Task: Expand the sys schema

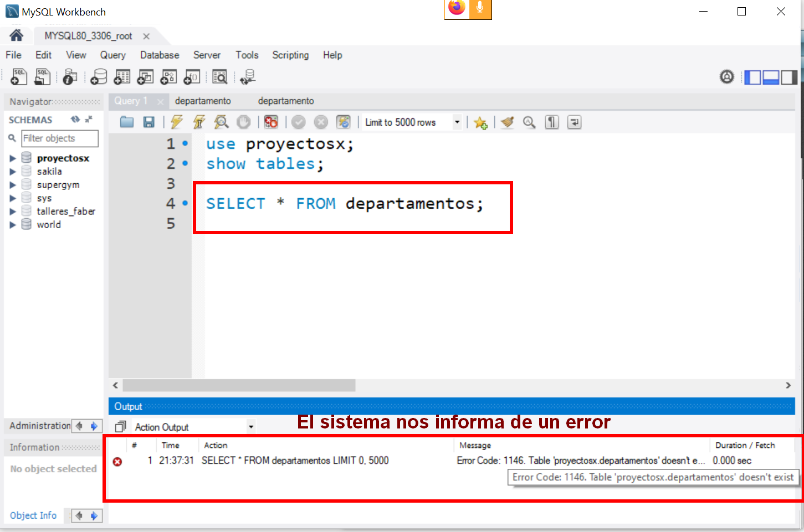Action: pyautogui.click(x=13, y=198)
